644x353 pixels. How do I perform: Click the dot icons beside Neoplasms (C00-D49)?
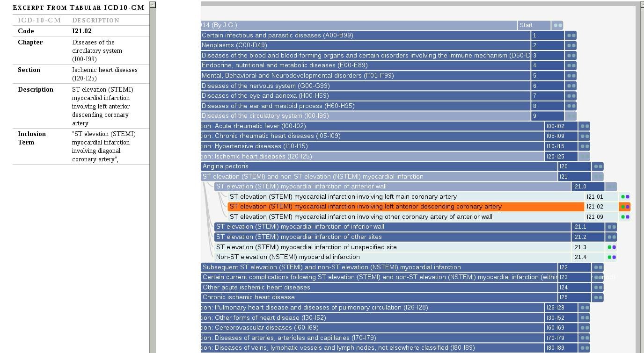(x=571, y=45)
